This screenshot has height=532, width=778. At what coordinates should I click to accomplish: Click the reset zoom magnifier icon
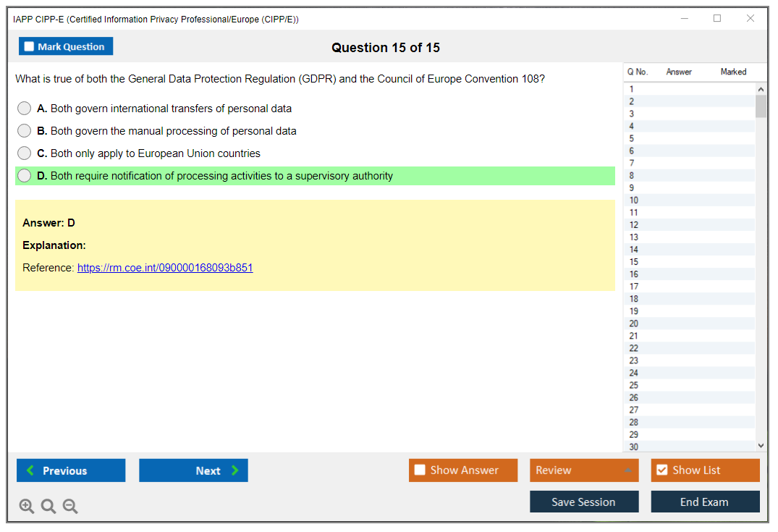point(48,507)
